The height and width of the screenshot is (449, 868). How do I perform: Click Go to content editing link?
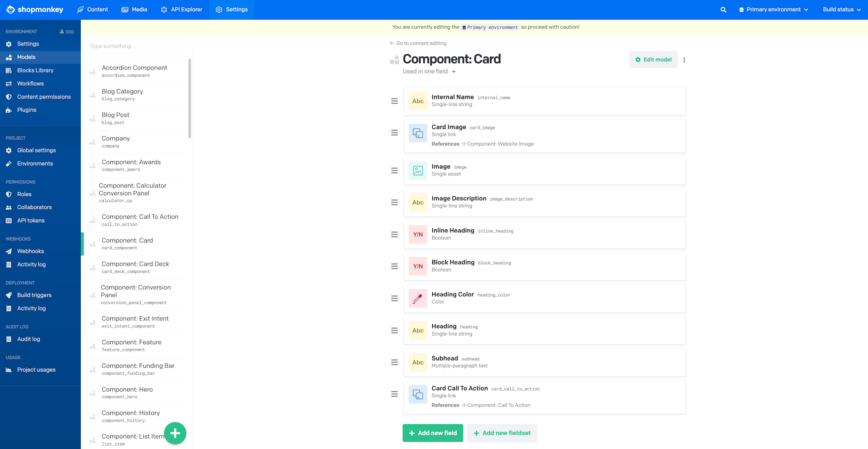418,43
